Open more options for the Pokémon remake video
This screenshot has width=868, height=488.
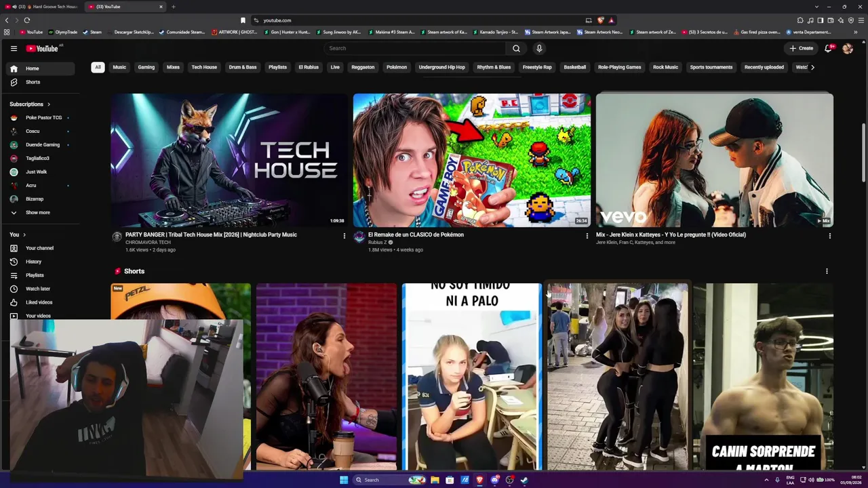tap(587, 236)
